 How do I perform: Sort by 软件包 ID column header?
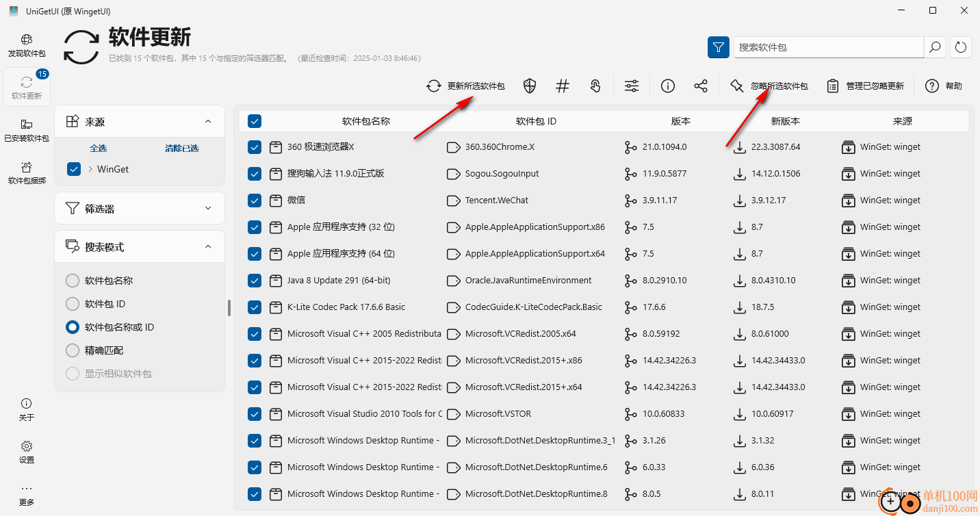click(x=536, y=121)
